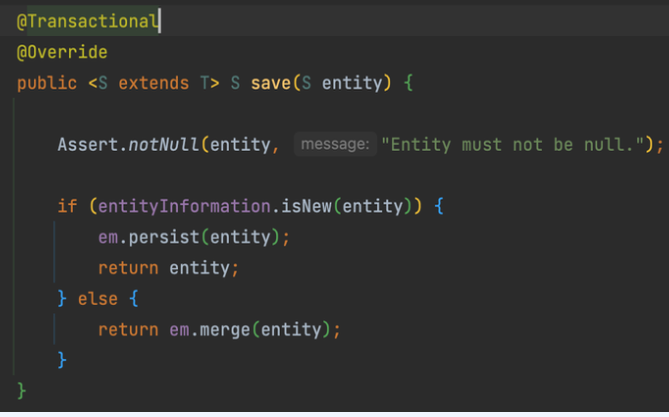Click the notNull method call
This screenshot has width=669, height=417.
pyautogui.click(x=164, y=145)
